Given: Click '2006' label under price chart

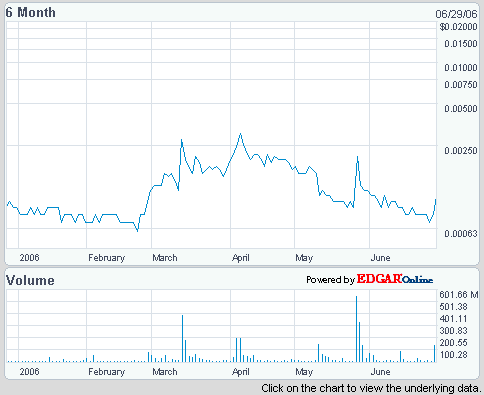Looking at the screenshot, I should [29, 258].
